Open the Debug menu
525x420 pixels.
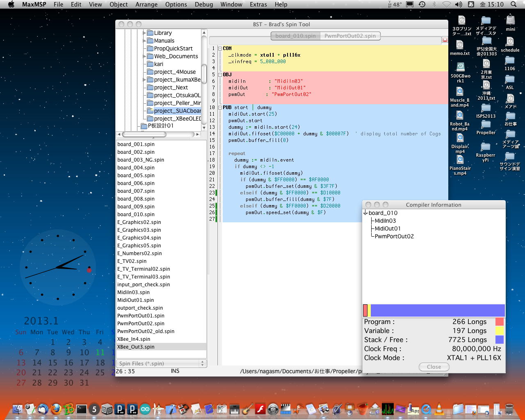tap(203, 5)
